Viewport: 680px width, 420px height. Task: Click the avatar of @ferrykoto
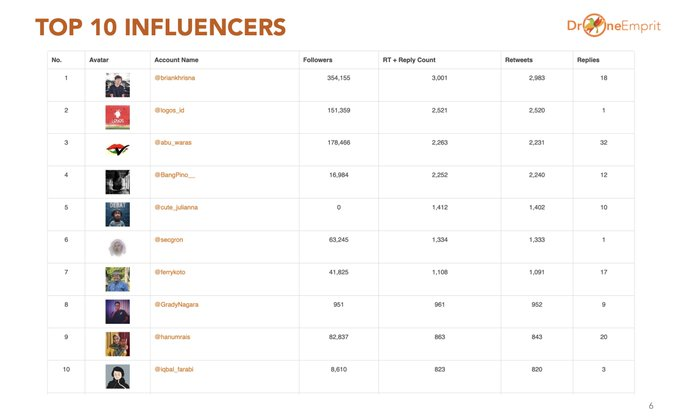[x=117, y=279]
